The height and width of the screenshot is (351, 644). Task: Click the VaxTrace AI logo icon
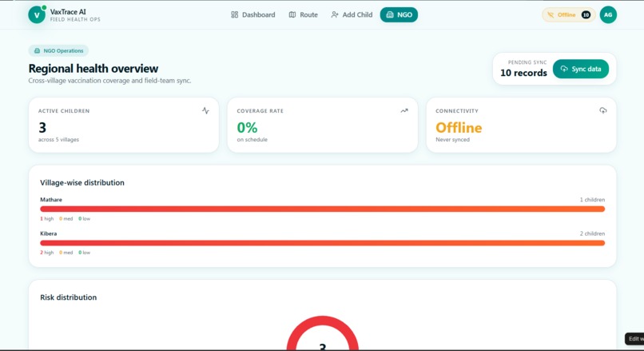tap(37, 15)
